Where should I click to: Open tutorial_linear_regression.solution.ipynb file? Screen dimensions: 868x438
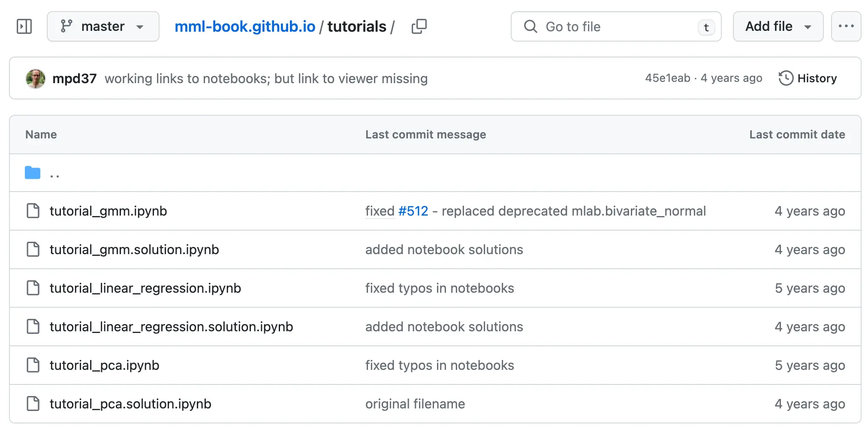(x=171, y=327)
